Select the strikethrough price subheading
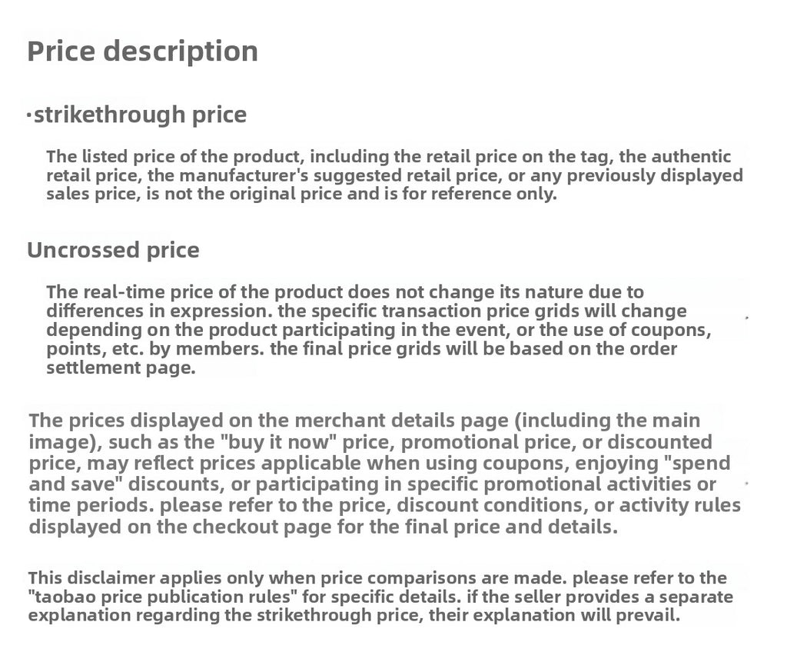Image resolution: width=787 pixels, height=672 pixels. (140, 115)
